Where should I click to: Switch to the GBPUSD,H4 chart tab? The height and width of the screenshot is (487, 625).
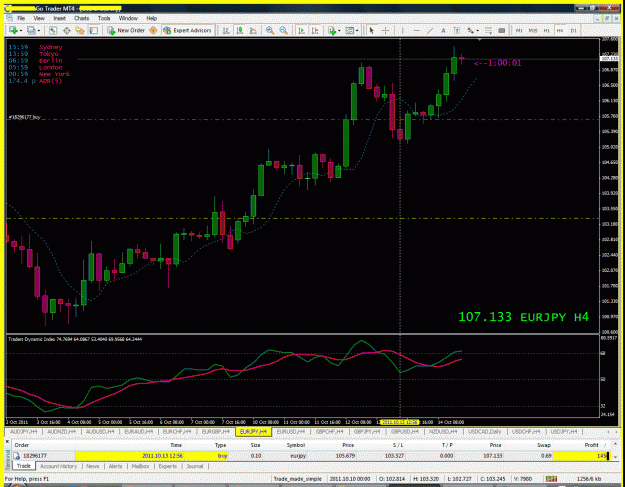tap(405, 432)
